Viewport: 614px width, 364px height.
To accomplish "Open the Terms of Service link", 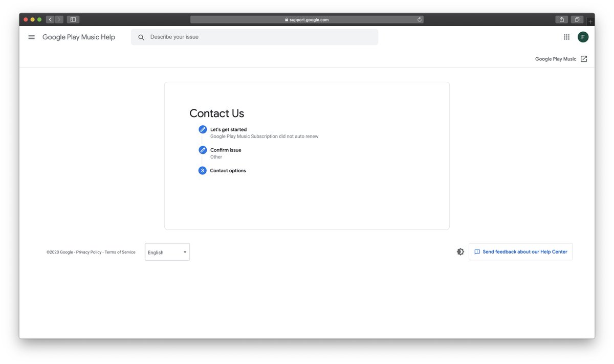I will click(x=120, y=252).
